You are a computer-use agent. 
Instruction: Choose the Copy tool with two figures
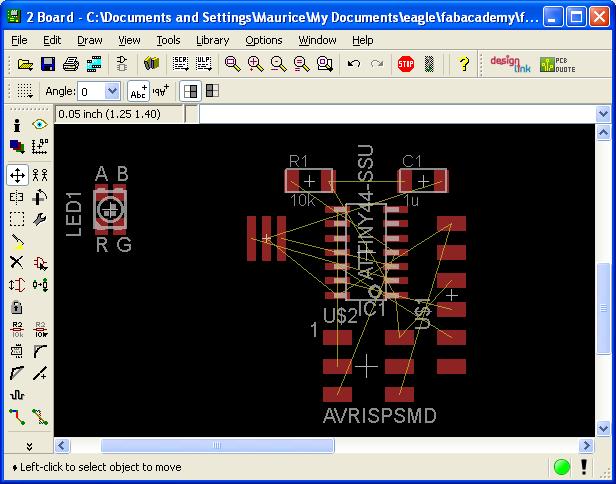[40, 175]
